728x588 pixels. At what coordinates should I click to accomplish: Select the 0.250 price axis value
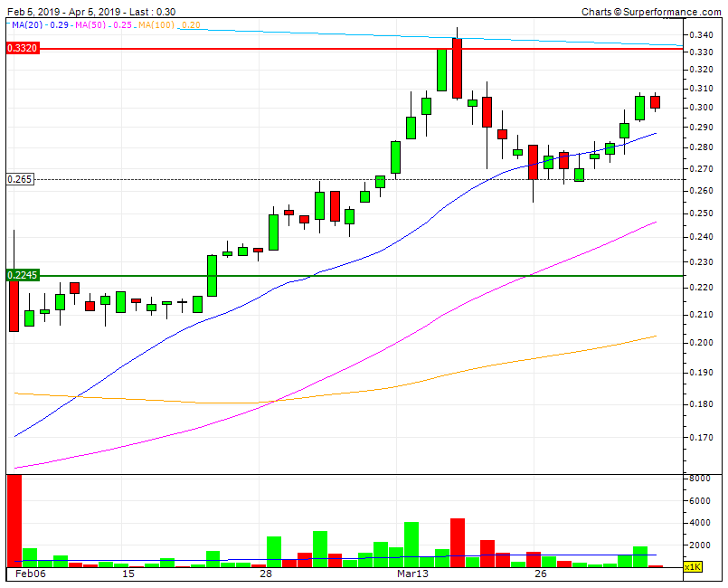tap(701, 213)
